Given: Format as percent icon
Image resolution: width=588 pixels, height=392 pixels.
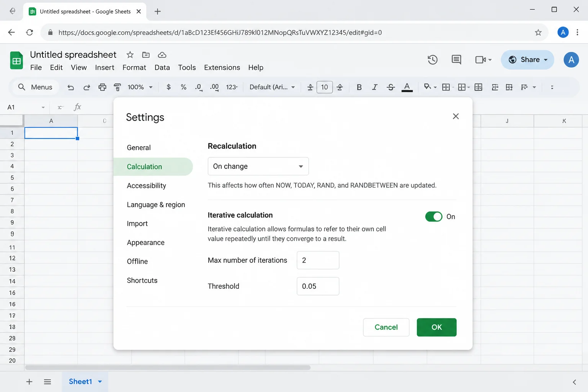Looking at the screenshot, I should click(x=184, y=87).
